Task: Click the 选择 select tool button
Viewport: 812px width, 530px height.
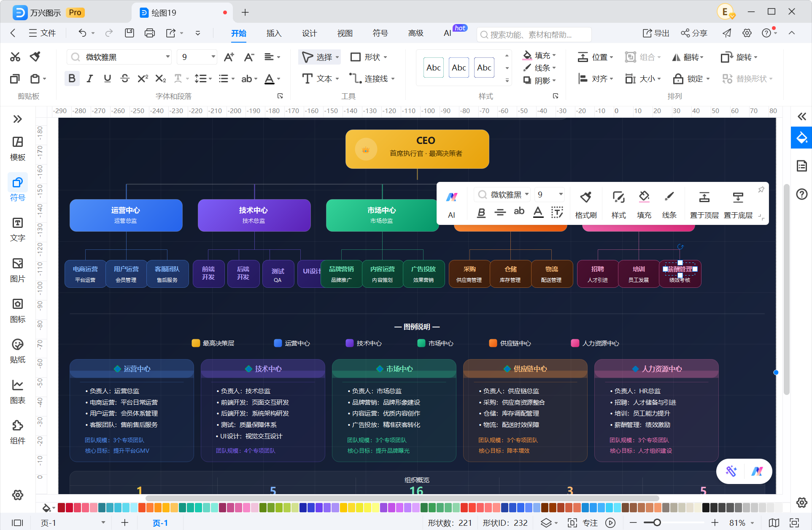Action: (319, 57)
